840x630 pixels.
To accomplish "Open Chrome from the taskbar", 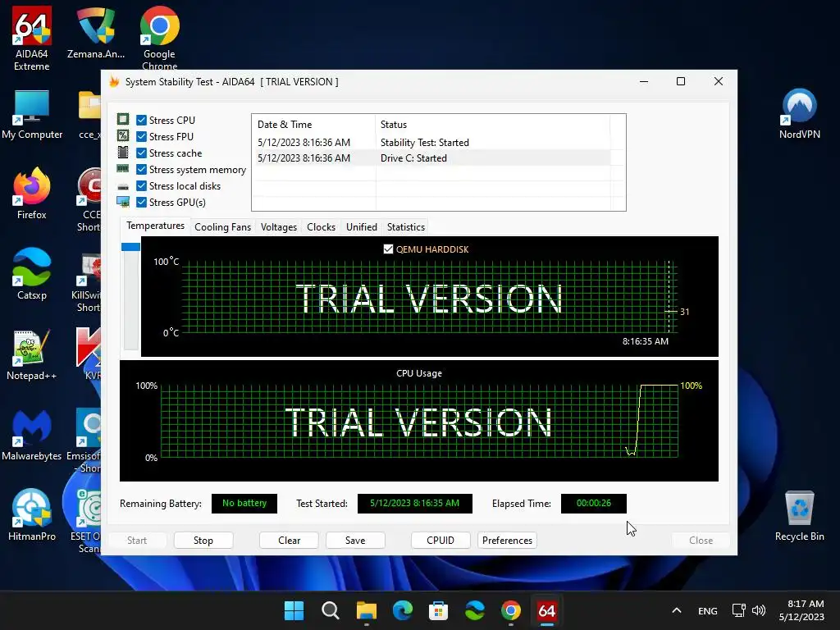I will coord(510,610).
